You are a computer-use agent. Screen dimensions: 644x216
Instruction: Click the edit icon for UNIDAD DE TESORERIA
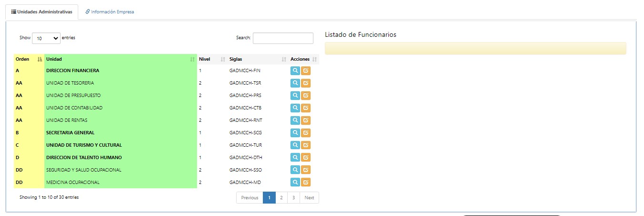pyautogui.click(x=306, y=83)
